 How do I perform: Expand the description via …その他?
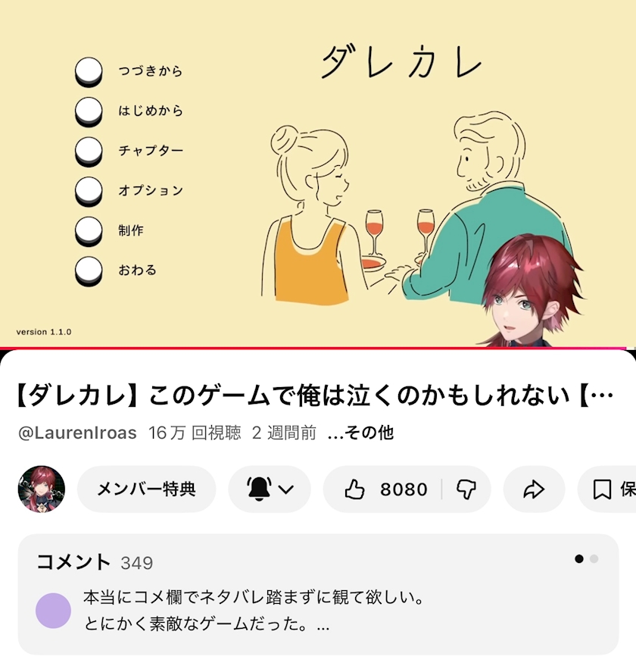coord(360,433)
